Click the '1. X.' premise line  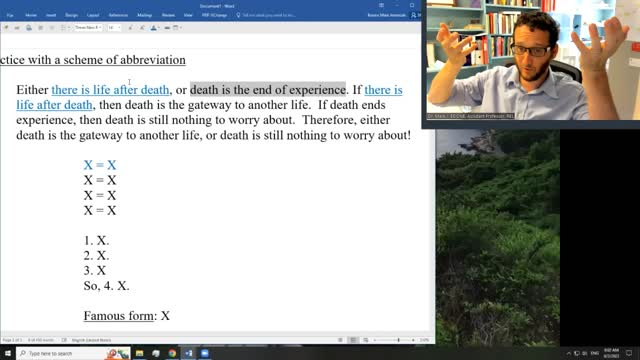pyautogui.click(x=96, y=240)
